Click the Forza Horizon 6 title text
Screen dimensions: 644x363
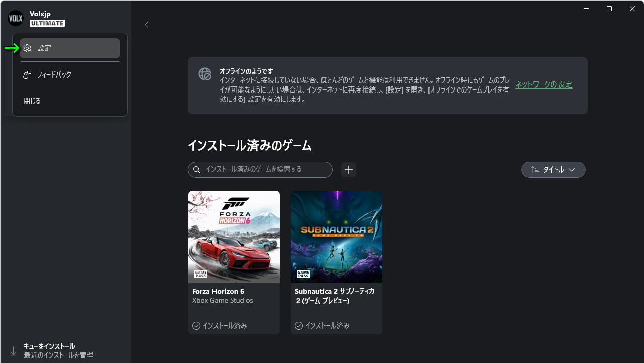[218, 291]
